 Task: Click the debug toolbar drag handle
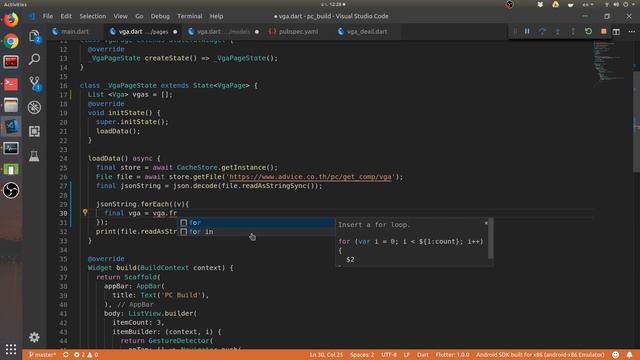coord(515,31)
